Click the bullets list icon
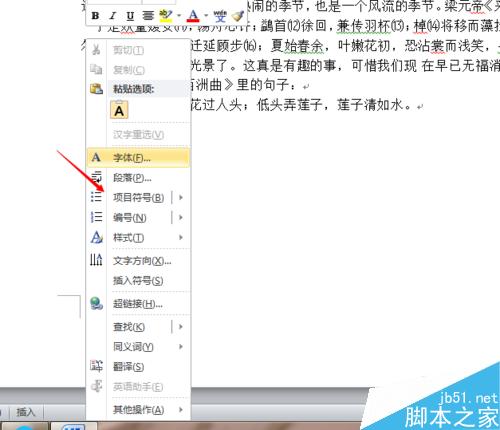 pos(96,197)
